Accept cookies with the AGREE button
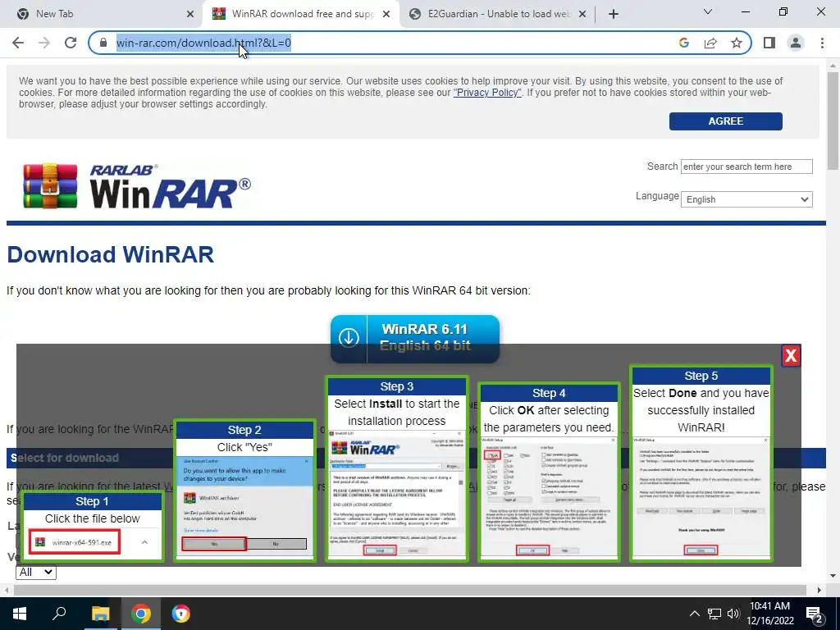This screenshot has width=840, height=630. tap(725, 121)
